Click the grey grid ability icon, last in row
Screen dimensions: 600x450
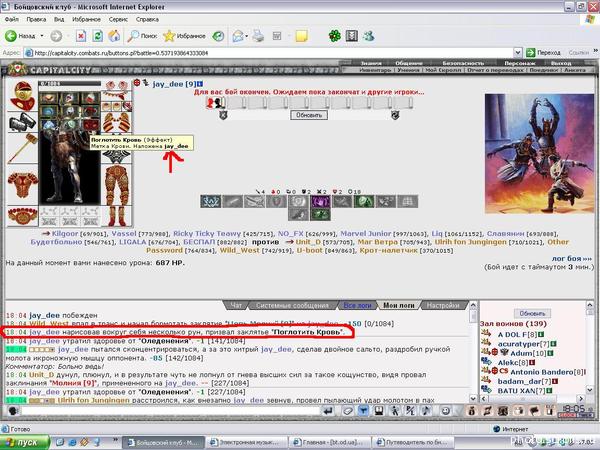tap(408, 202)
